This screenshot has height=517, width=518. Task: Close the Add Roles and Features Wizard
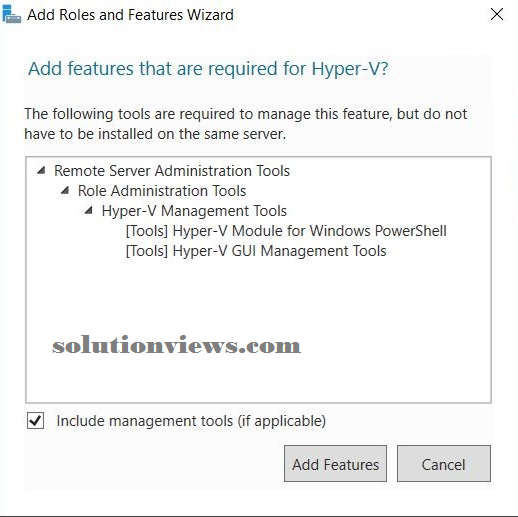point(497,14)
